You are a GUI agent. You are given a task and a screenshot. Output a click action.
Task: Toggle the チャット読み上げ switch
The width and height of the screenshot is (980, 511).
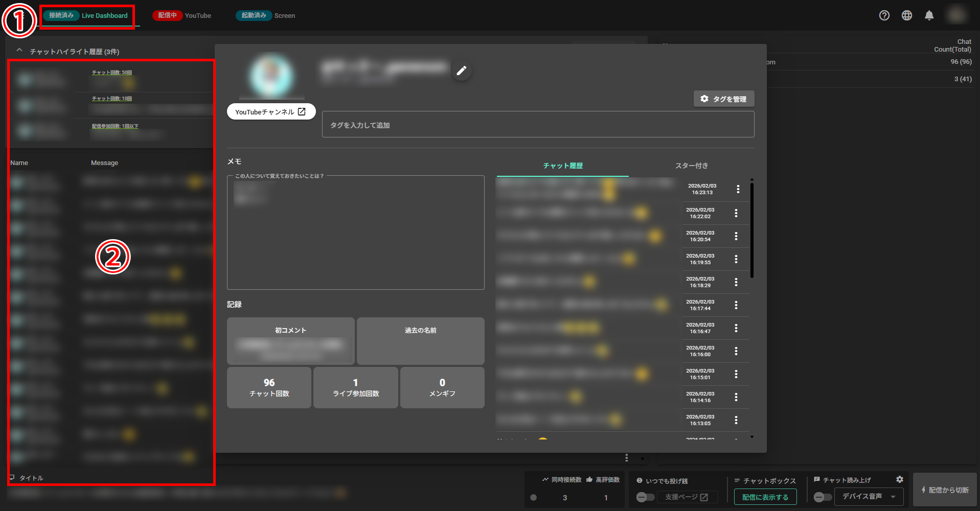tap(823, 497)
